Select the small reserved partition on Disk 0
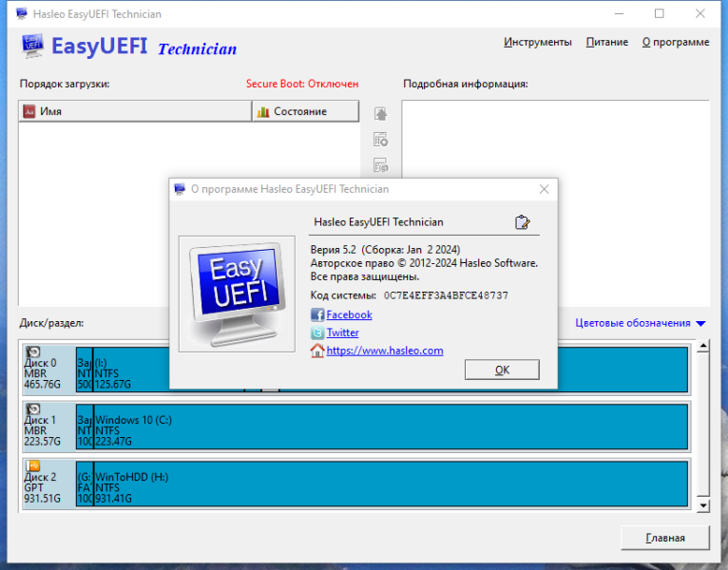The image size is (728, 570). coord(85,370)
